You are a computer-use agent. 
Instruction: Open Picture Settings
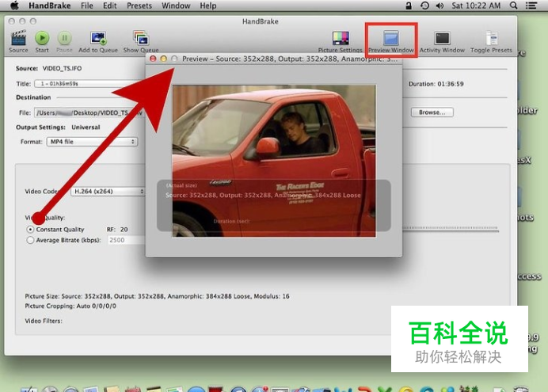340,41
